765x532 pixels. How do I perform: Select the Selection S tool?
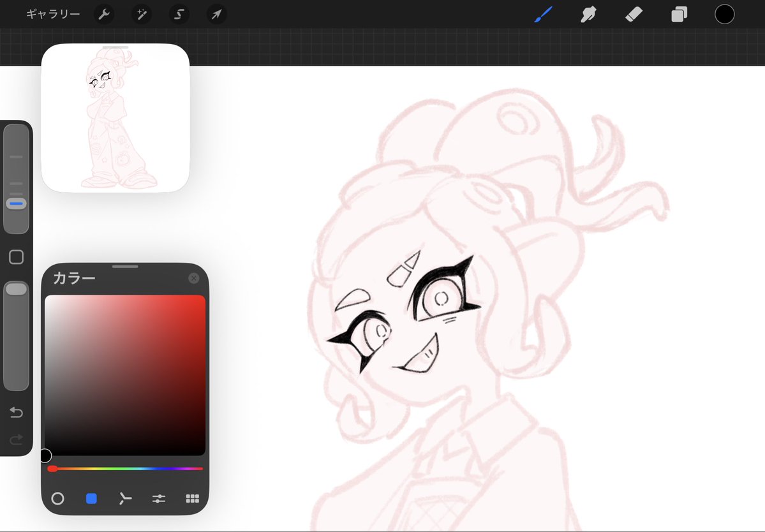click(x=179, y=14)
